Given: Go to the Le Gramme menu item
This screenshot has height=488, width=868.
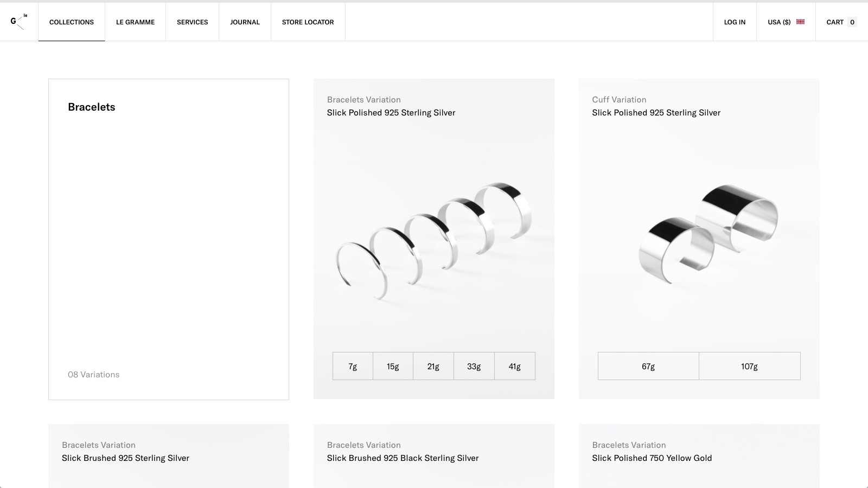Looking at the screenshot, I should [x=135, y=22].
